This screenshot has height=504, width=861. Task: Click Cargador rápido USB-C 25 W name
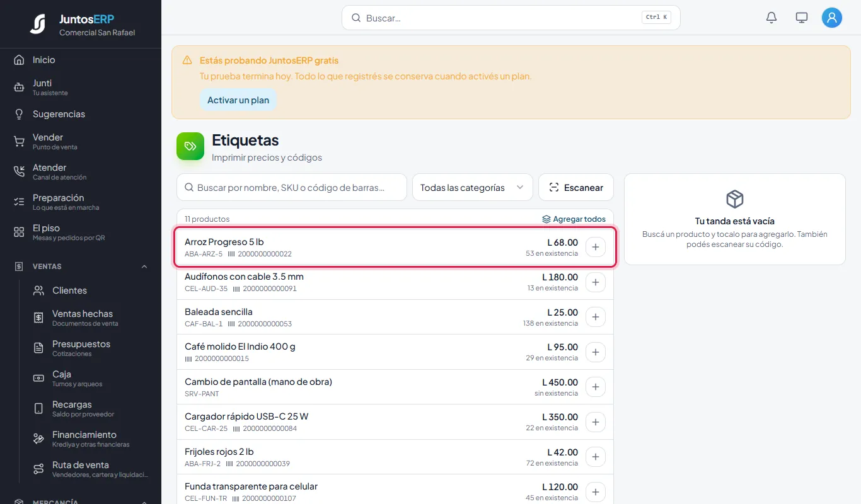coord(246,416)
